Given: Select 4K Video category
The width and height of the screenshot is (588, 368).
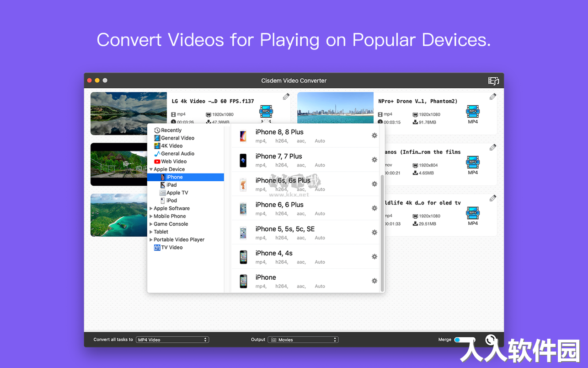Looking at the screenshot, I should pos(168,146).
